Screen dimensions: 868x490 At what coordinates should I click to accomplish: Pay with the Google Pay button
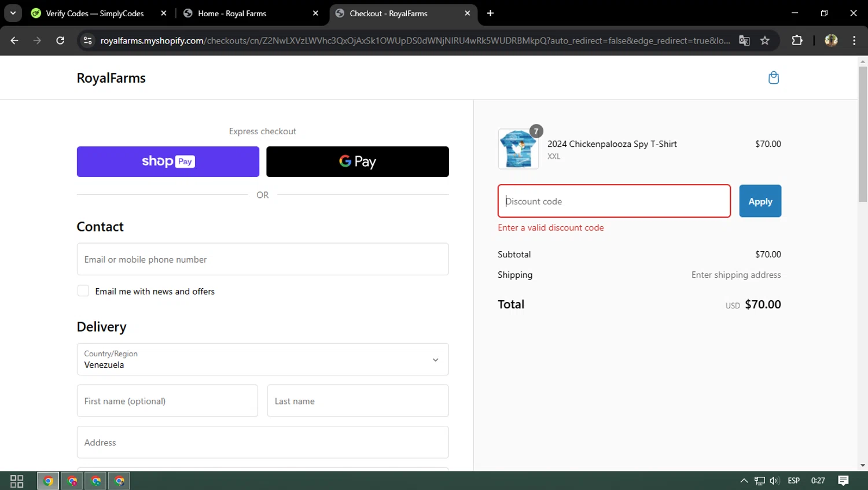coord(358,161)
